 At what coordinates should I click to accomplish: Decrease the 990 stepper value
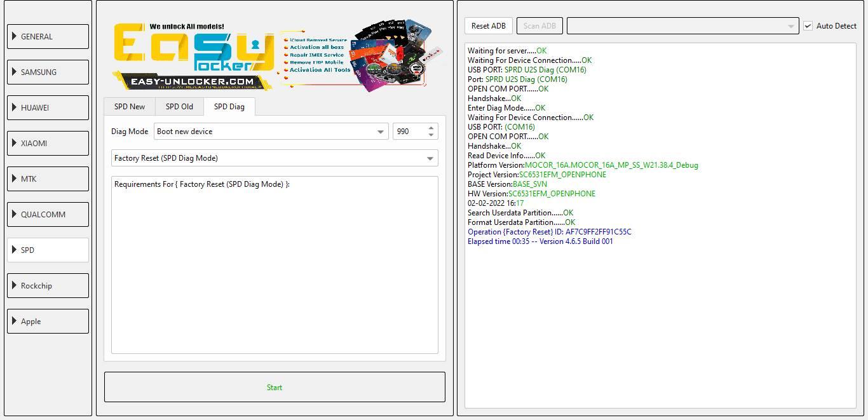tap(431, 135)
